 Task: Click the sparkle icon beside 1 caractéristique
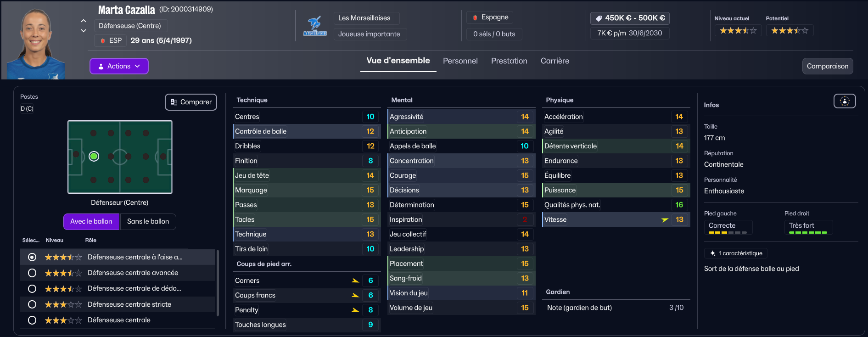[713, 253]
